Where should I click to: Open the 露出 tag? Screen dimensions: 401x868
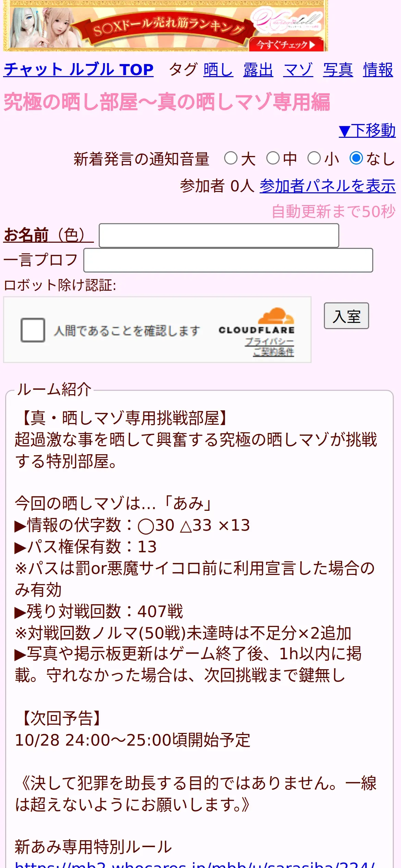258,70
